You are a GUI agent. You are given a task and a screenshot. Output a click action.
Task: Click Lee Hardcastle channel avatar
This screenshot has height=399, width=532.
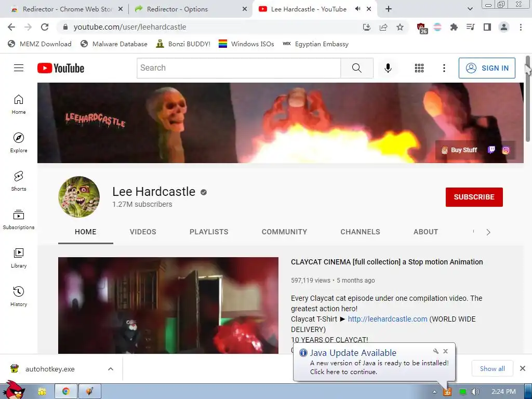pyautogui.click(x=79, y=197)
